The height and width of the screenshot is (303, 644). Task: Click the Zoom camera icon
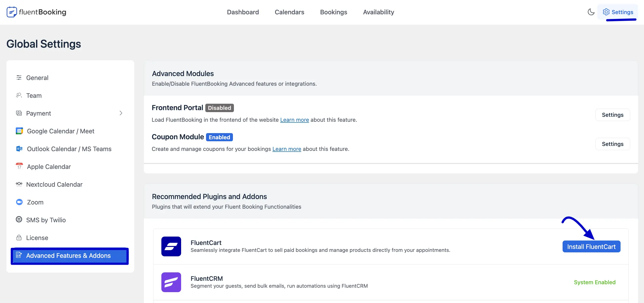click(x=19, y=202)
